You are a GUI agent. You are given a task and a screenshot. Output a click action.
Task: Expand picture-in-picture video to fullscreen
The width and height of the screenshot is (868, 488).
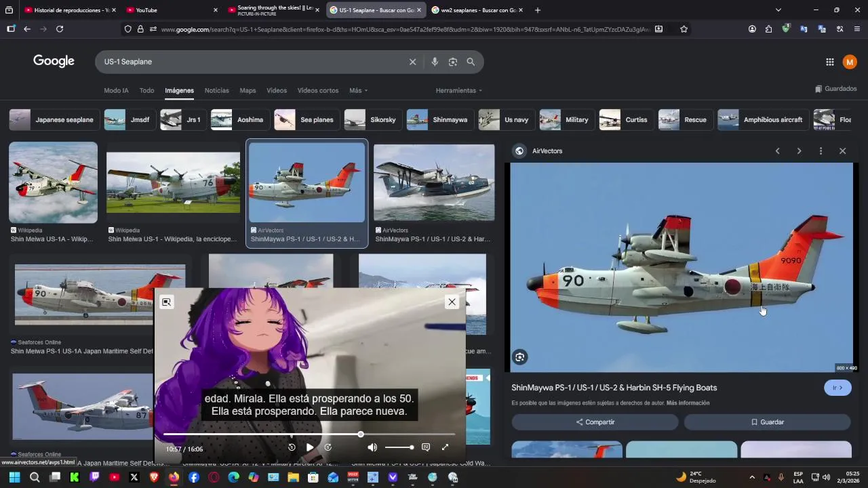click(445, 447)
